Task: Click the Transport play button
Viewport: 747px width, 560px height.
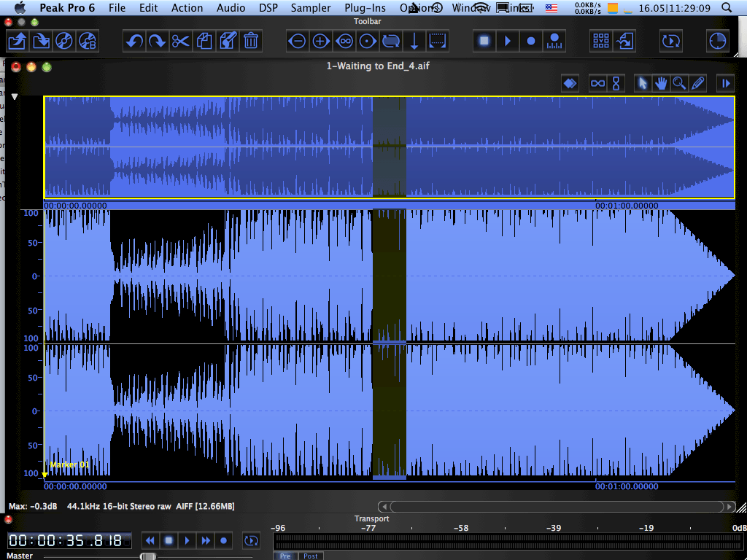Action: pyautogui.click(x=187, y=540)
